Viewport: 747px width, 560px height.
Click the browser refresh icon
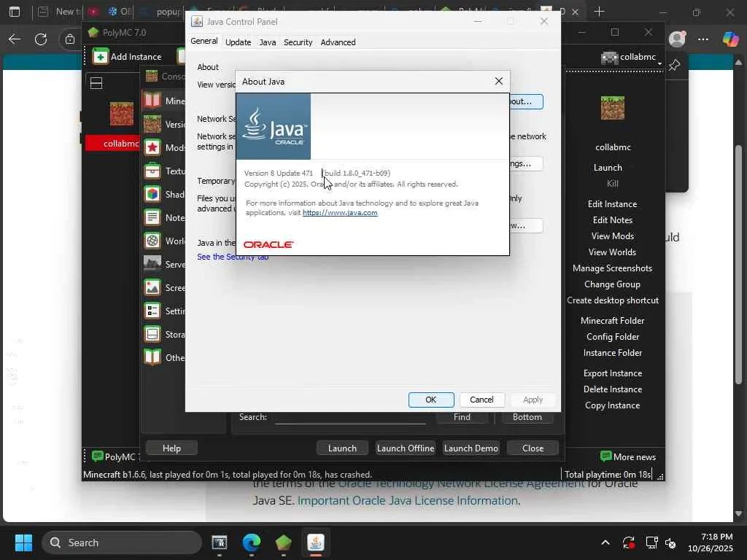click(x=41, y=39)
